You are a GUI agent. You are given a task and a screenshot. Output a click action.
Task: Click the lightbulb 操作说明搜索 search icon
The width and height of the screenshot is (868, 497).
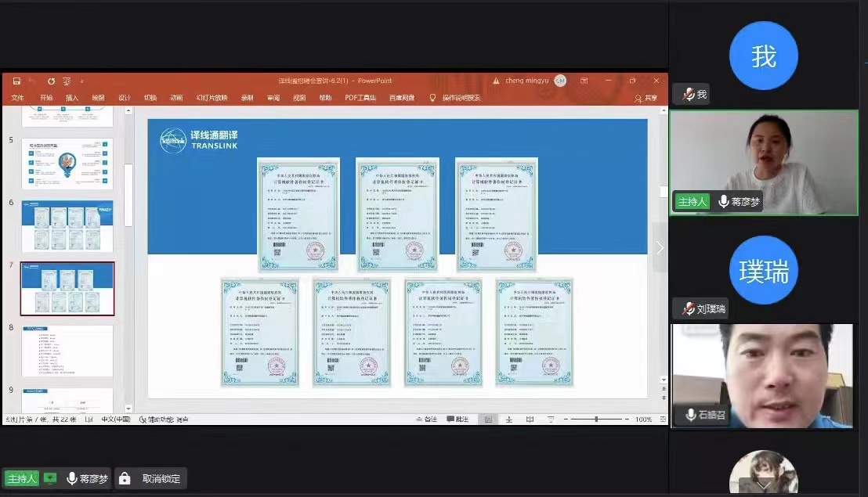click(x=432, y=98)
